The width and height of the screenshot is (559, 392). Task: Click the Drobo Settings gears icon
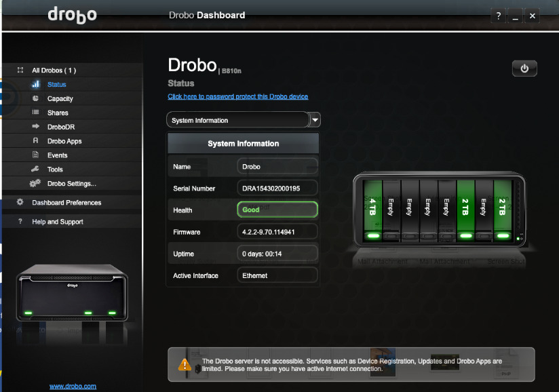(x=35, y=183)
